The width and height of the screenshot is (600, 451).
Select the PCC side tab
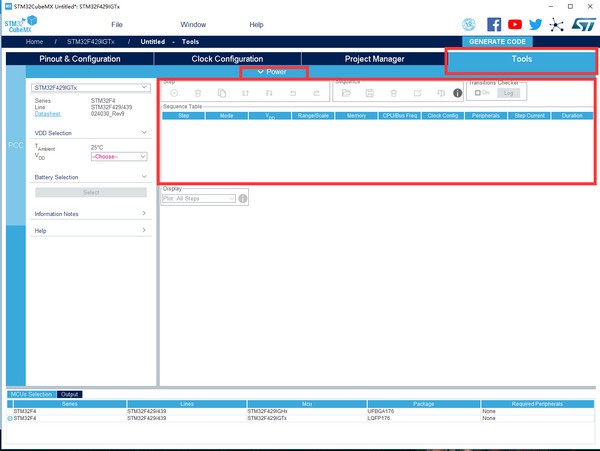16,145
